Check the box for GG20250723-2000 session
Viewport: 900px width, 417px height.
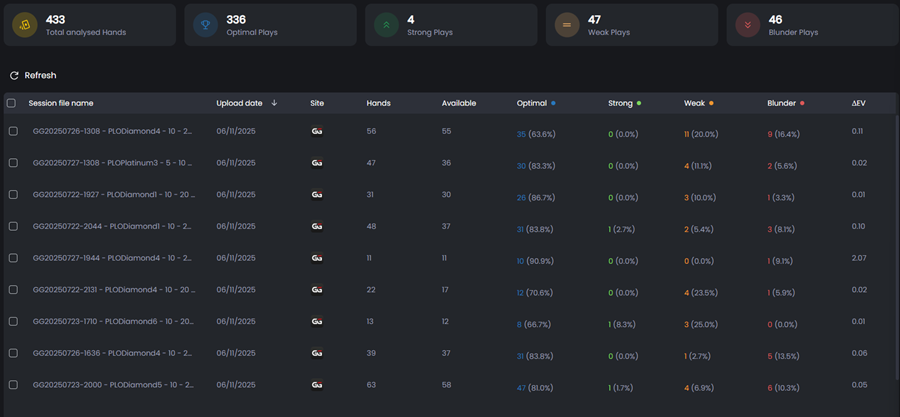click(x=13, y=385)
